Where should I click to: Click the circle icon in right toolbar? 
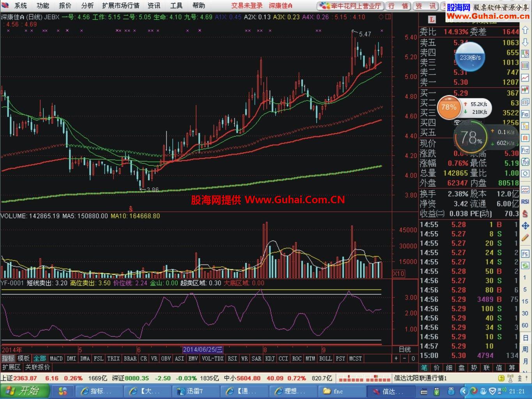(525, 174)
